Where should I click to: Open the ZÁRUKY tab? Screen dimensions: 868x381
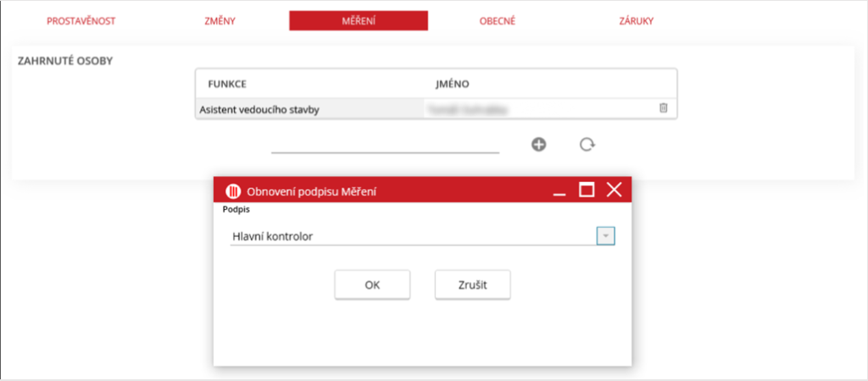636,21
